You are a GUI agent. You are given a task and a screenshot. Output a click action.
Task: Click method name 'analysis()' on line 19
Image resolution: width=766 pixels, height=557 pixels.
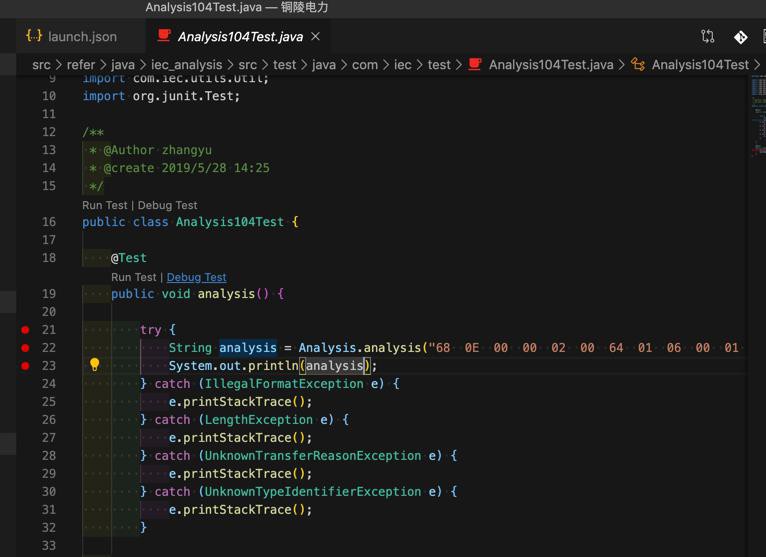pyautogui.click(x=233, y=294)
